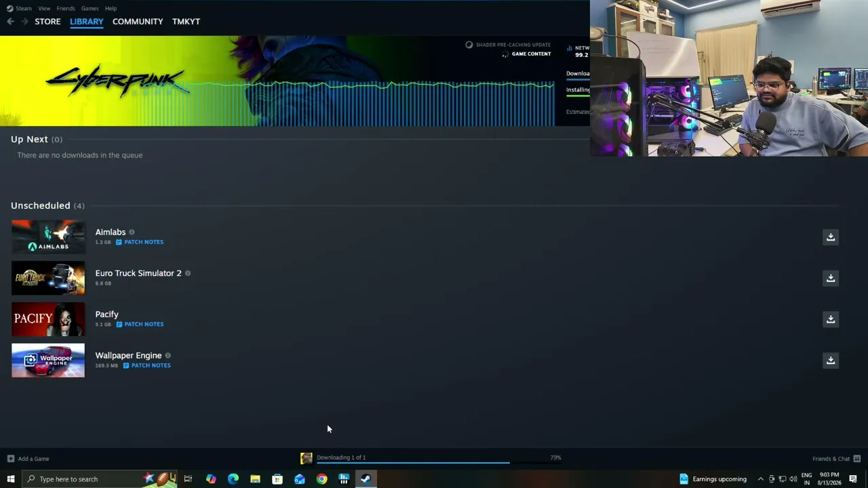
Task: Select the Euro Truck Simulator 2 title
Action: 138,273
